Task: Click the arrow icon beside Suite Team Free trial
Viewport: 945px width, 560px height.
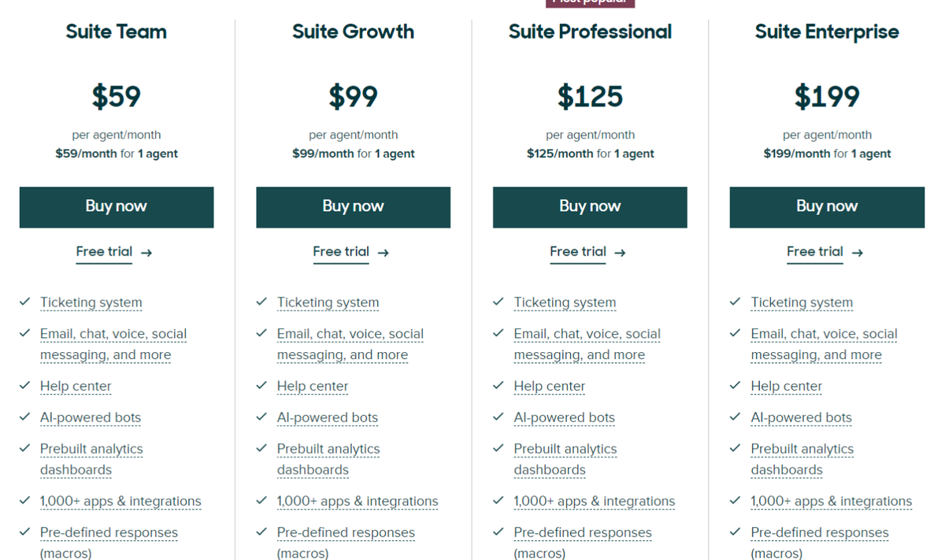Action: [146, 253]
